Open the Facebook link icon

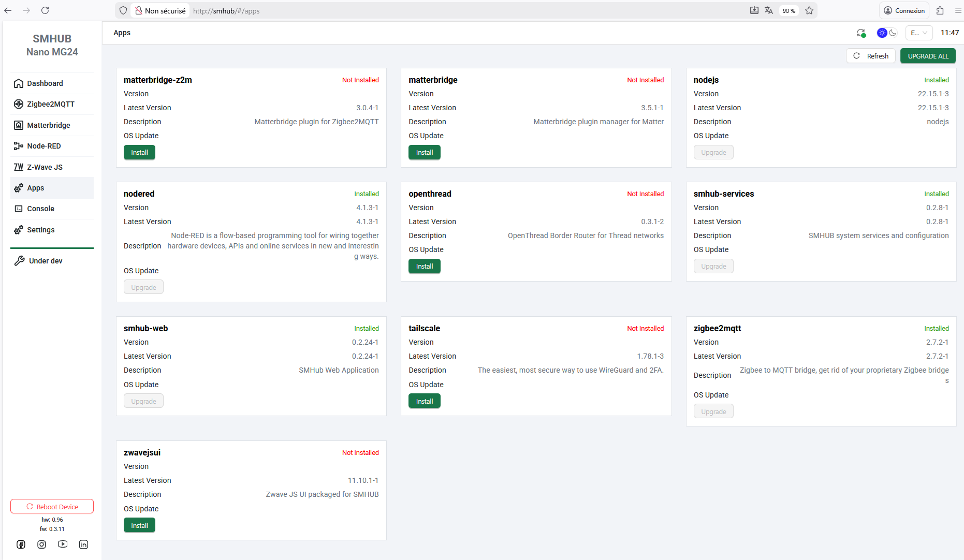tap(21, 544)
